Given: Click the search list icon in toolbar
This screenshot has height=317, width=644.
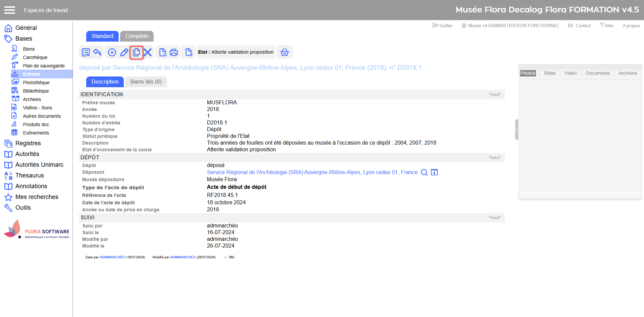Looking at the screenshot, I should [x=86, y=52].
